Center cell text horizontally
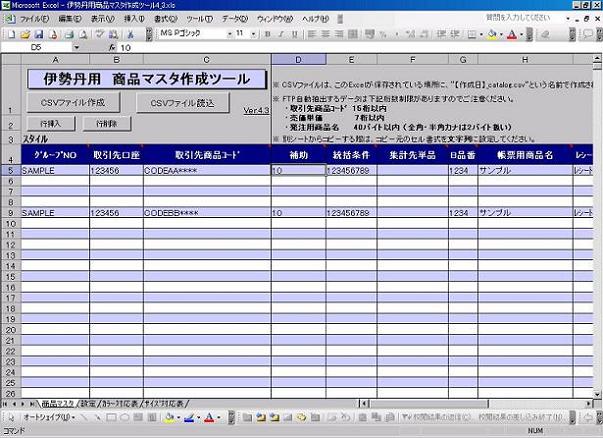The image size is (603, 438). pos(325,34)
